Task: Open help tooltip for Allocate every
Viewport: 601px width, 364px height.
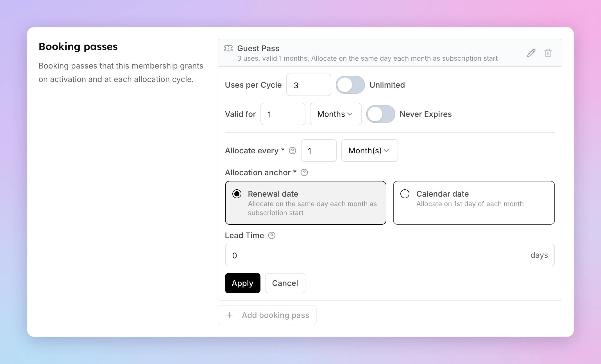Action: [x=292, y=151]
